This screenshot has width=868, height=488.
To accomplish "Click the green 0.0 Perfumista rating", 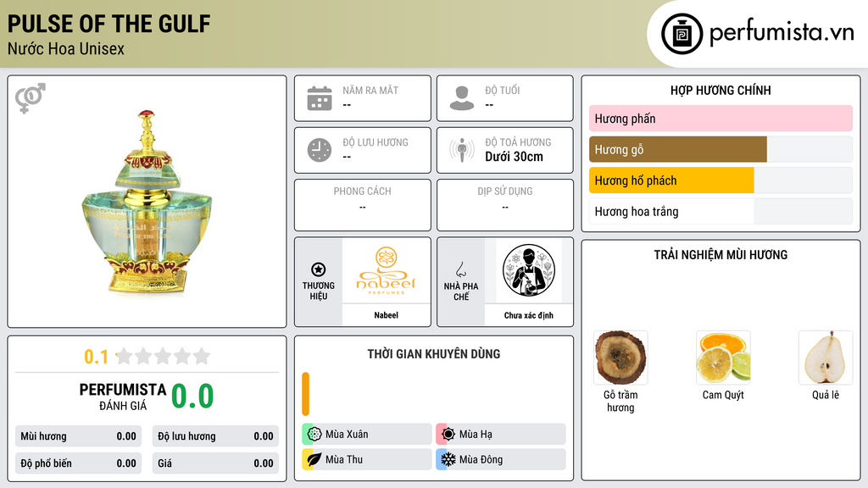I will 192,396.
